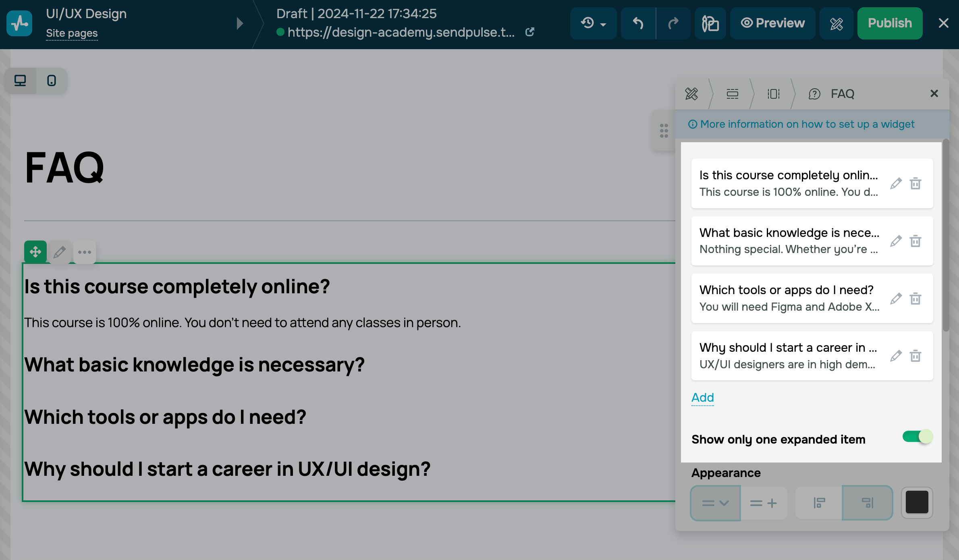Open the three-dots menu on the FAQ widget
This screenshot has width=959, height=560.
click(x=85, y=252)
